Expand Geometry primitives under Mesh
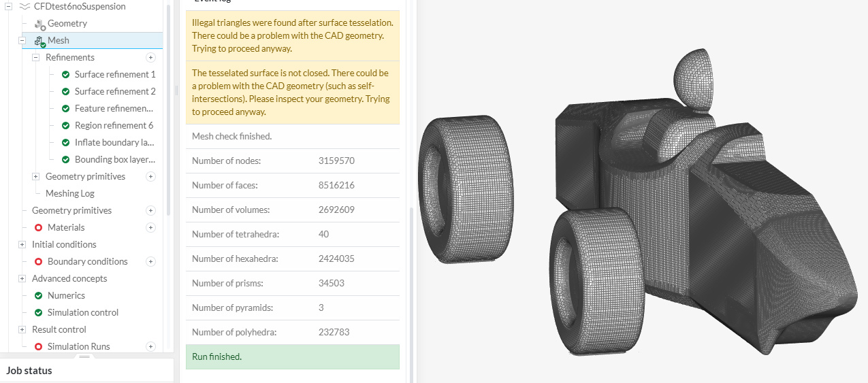Screen dimensions: 868x383 tap(35, 176)
